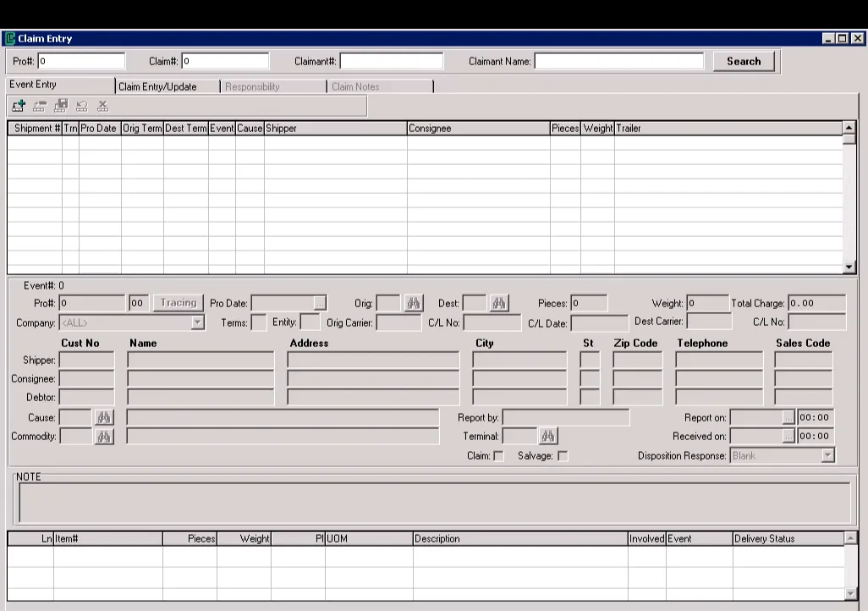This screenshot has width=868, height=611.
Task: Click the Consignee Telephone field
Action: 719,379
